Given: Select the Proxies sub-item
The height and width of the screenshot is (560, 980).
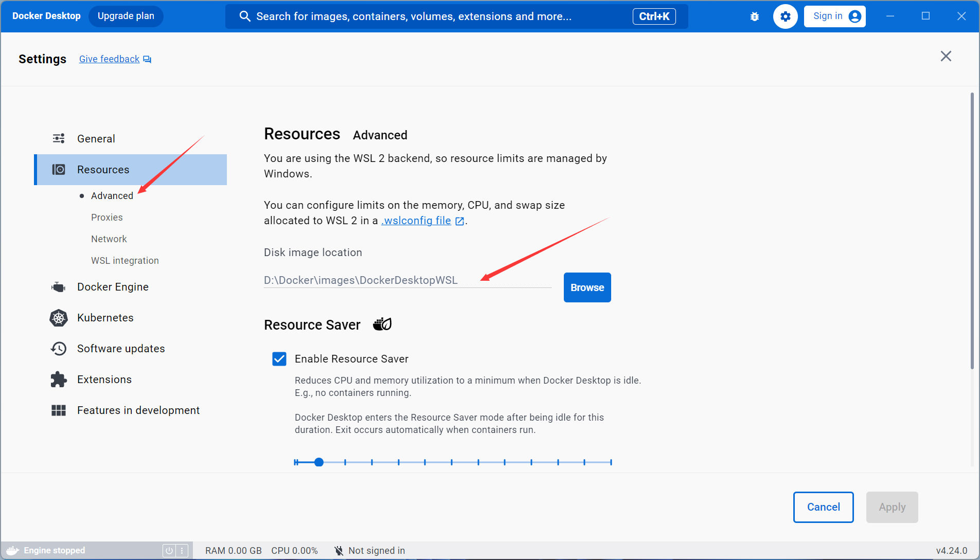Looking at the screenshot, I should 106,218.
